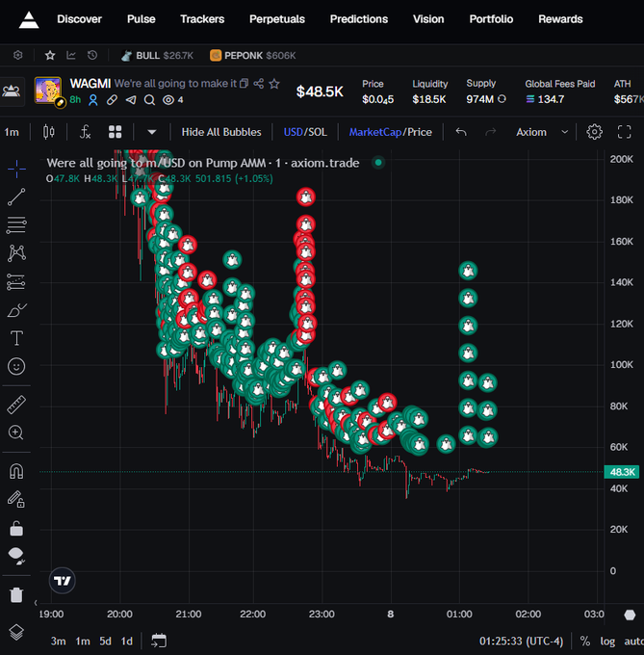Select the ruler measure tool
Viewport: 644px width, 655px height.
[x=16, y=405]
